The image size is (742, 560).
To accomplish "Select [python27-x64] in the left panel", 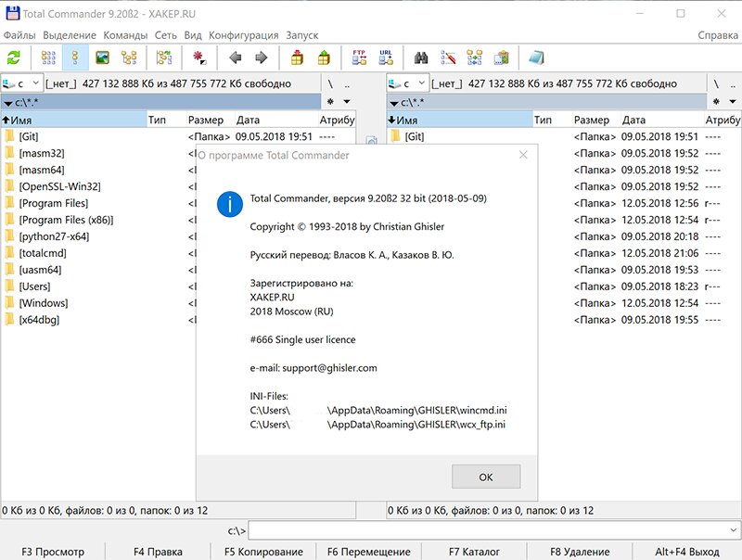I will tap(54, 236).
